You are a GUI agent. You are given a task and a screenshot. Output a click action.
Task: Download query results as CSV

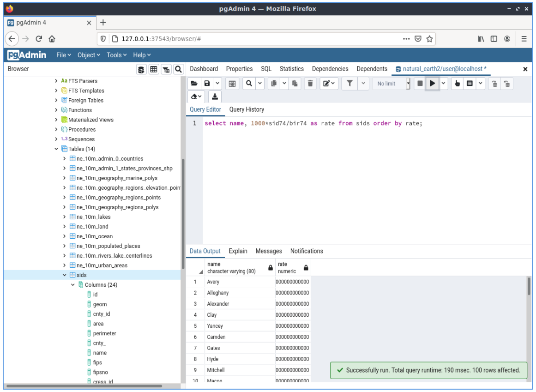click(x=215, y=96)
